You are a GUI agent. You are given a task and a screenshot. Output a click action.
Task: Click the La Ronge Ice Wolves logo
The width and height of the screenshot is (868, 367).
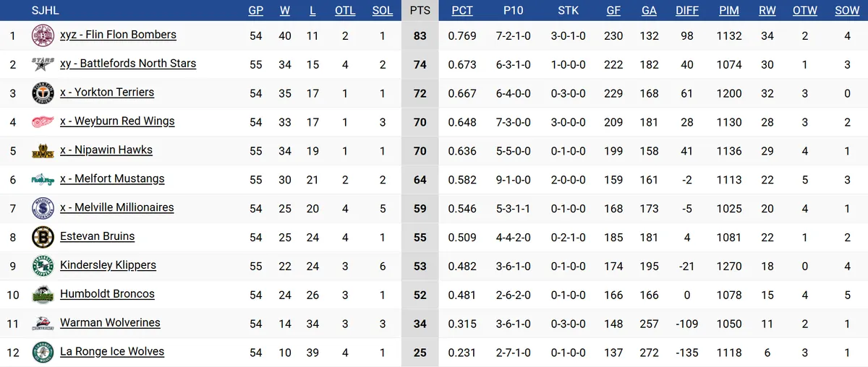point(43,353)
